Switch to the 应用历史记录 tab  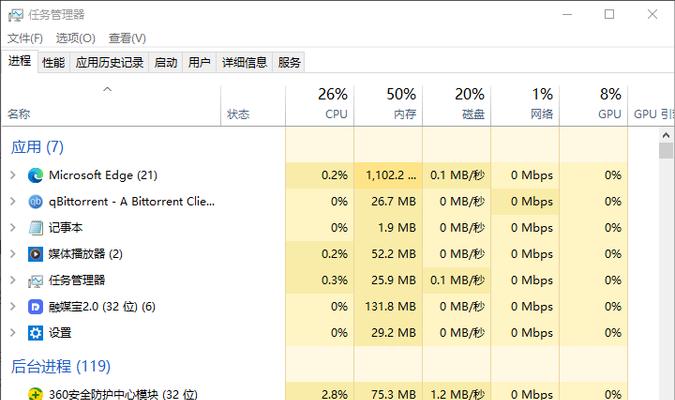pos(109,62)
